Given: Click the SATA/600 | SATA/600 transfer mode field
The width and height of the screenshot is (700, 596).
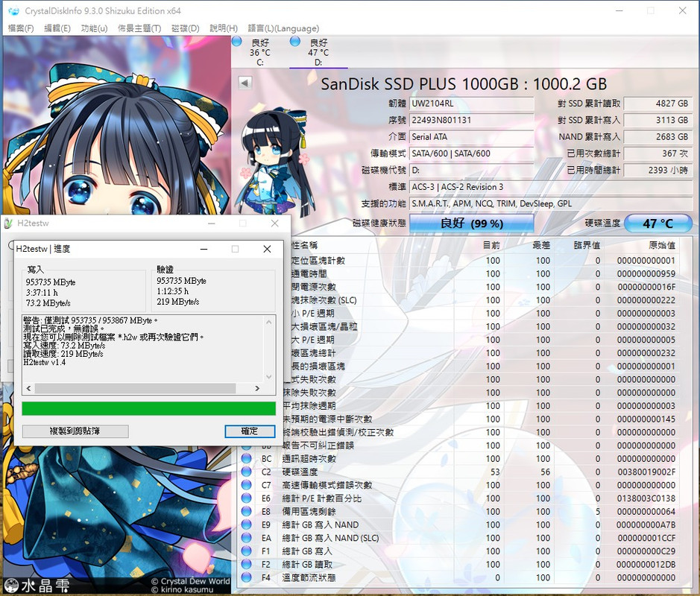Looking at the screenshot, I should click(471, 153).
